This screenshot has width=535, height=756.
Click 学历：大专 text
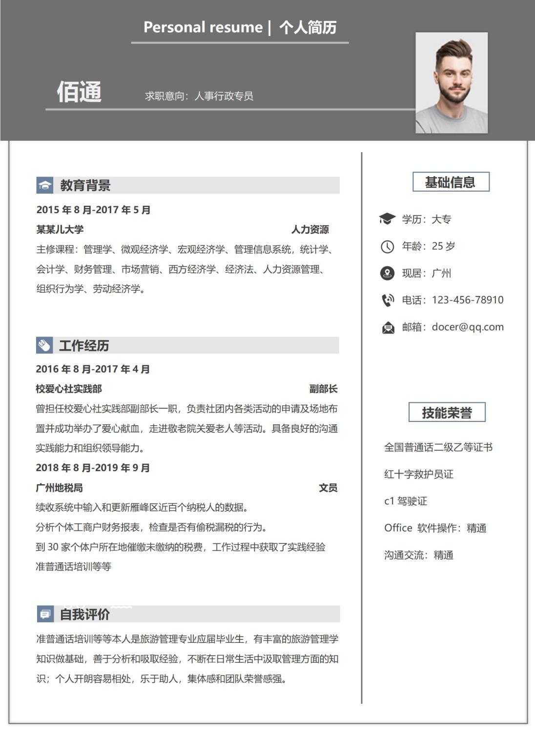427,219
